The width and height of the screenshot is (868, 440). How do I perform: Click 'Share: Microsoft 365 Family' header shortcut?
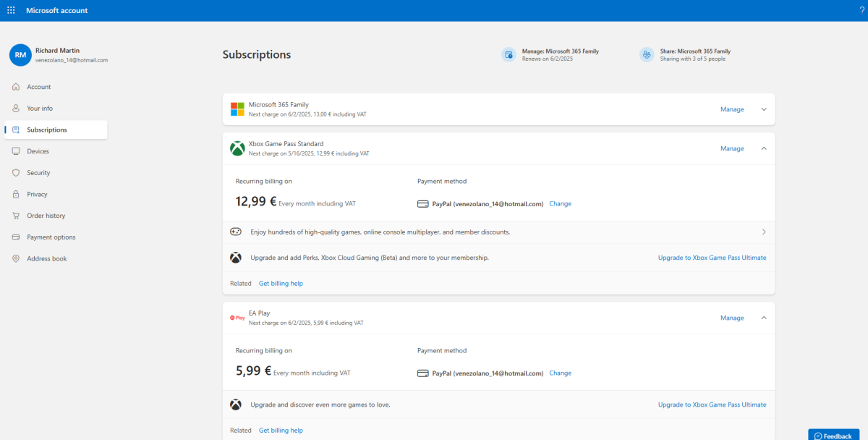(695, 51)
